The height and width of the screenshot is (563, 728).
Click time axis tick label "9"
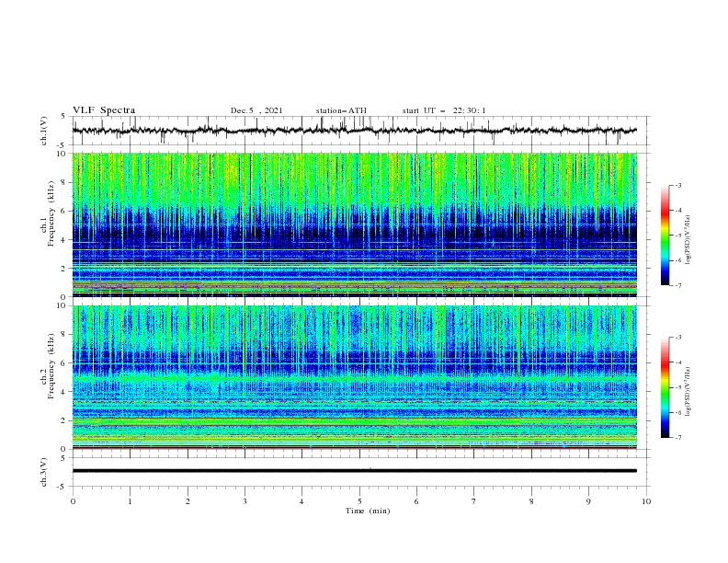(x=588, y=501)
